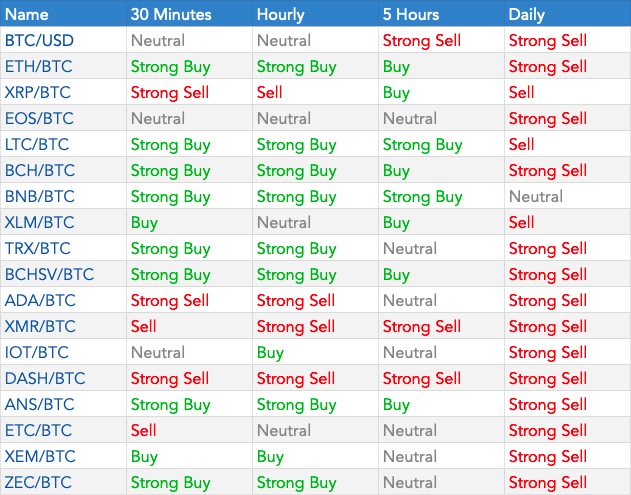The height and width of the screenshot is (495, 631).
Task: Open the XRP/BTC pair link
Action: (x=38, y=93)
